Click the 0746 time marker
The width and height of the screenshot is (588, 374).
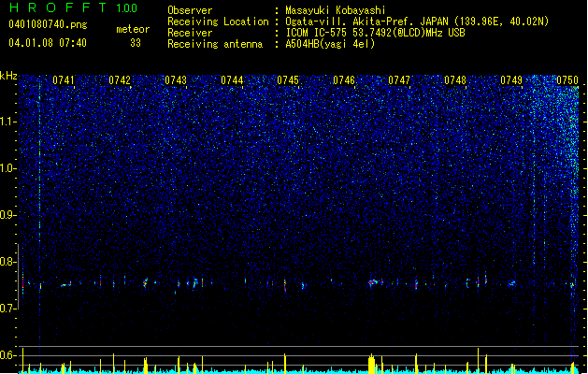344,80
